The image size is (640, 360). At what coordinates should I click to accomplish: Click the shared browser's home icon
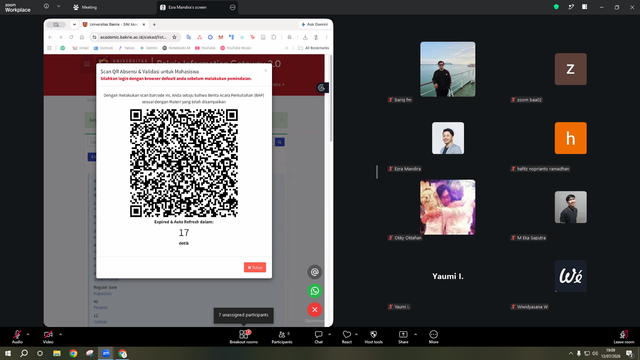pos(82,37)
